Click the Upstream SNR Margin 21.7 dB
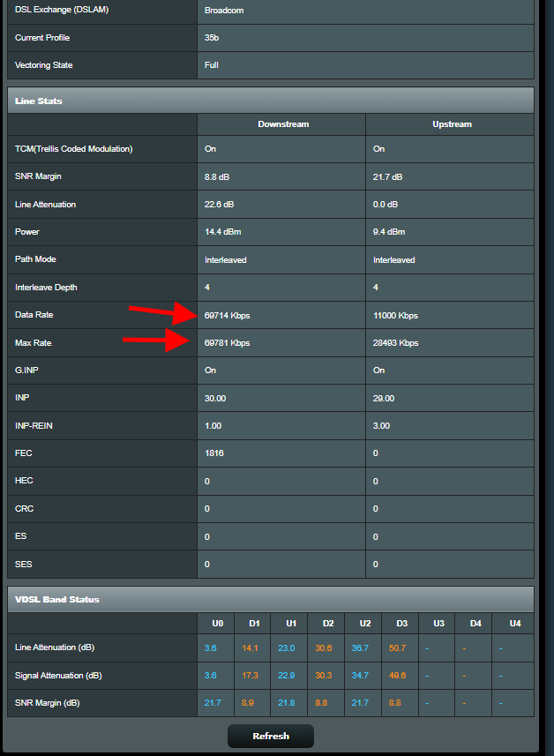This screenshot has width=554, height=756. click(x=387, y=177)
